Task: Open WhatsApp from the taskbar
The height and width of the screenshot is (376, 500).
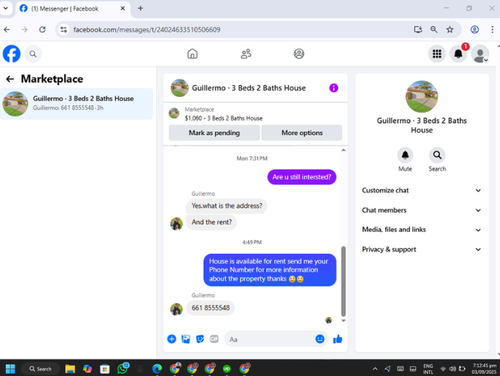Action: [123, 368]
